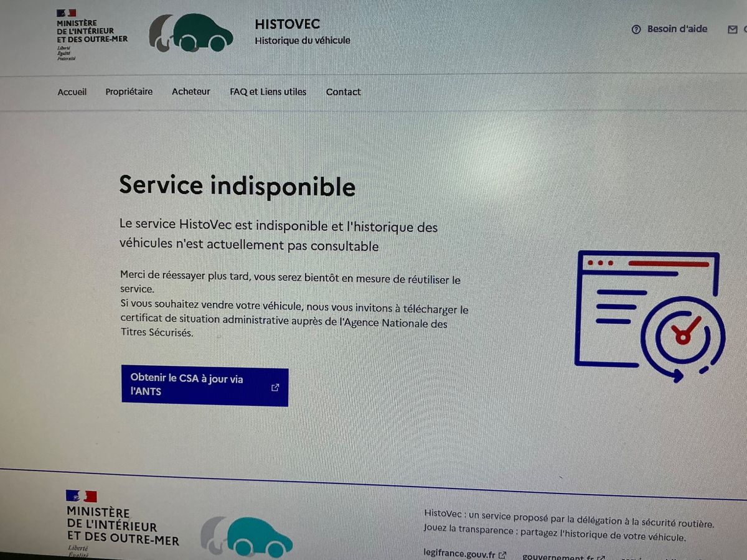Open FAQ et Liens utiles

[268, 91]
